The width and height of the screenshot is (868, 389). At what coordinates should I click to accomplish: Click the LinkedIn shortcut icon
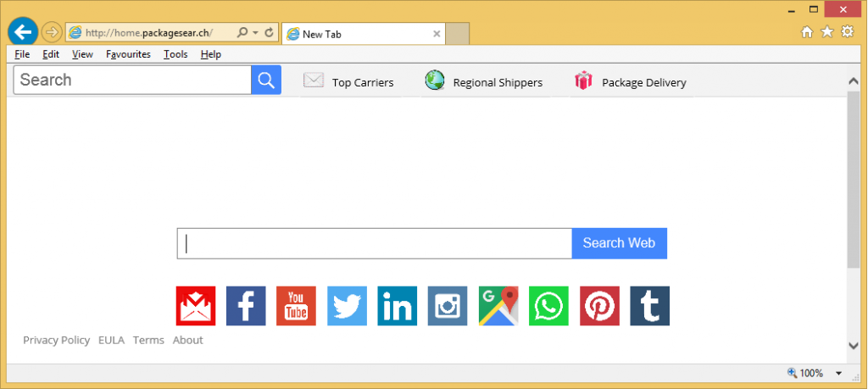(397, 306)
